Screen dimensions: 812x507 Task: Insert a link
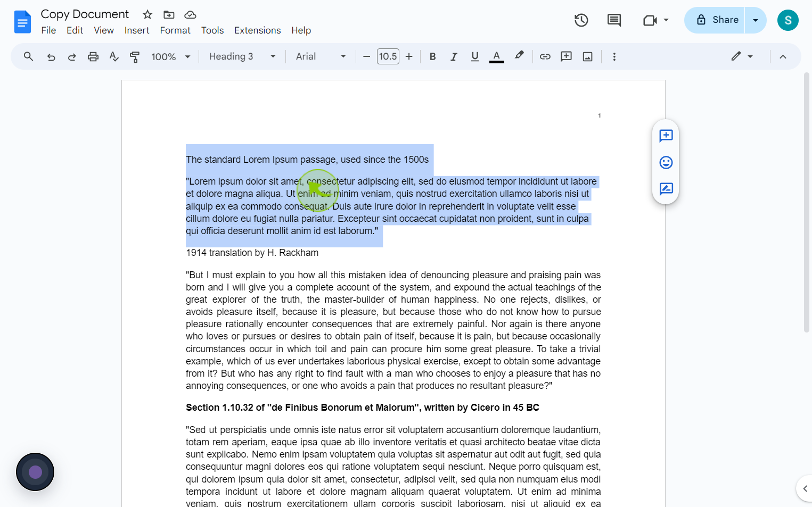(545, 56)
